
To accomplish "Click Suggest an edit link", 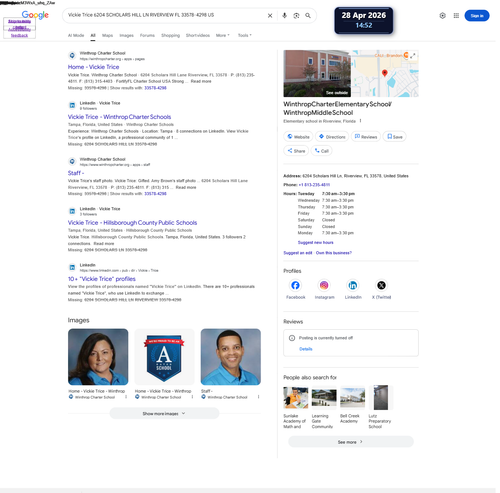I will pos(298,253).
